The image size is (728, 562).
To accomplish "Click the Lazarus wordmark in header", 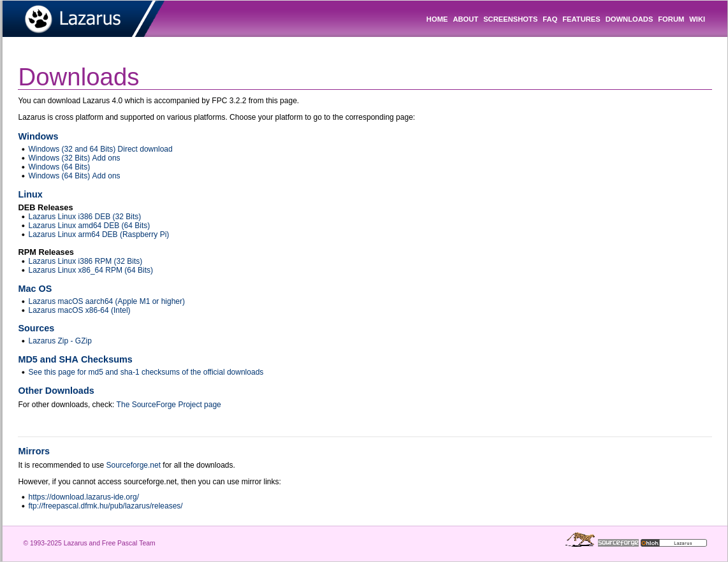I will 90,19.
